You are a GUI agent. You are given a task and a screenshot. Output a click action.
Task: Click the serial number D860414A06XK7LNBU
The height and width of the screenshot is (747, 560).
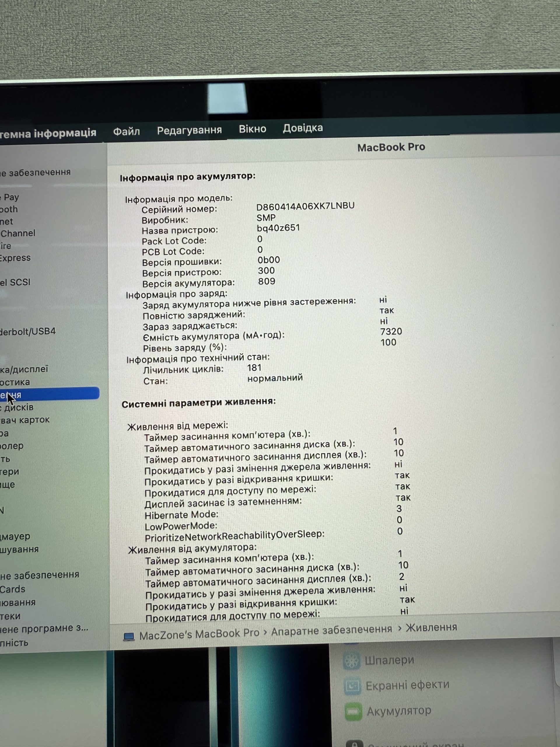[305, 206]
